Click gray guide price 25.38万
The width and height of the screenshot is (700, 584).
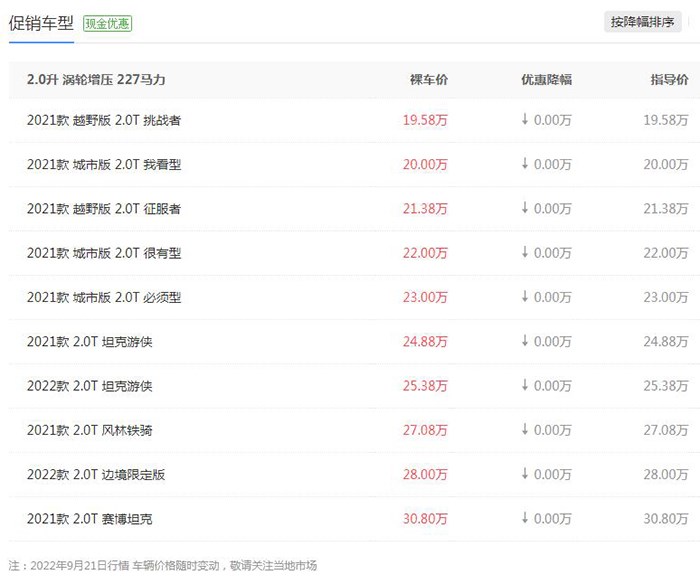666,386
